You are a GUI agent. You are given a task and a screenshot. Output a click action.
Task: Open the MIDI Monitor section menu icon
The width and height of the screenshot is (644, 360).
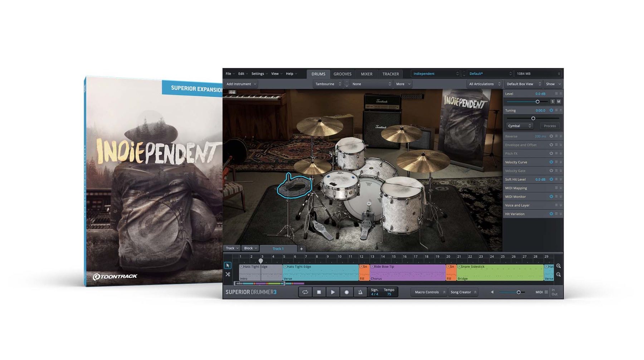pyautogui.click(x=556, y=196)
